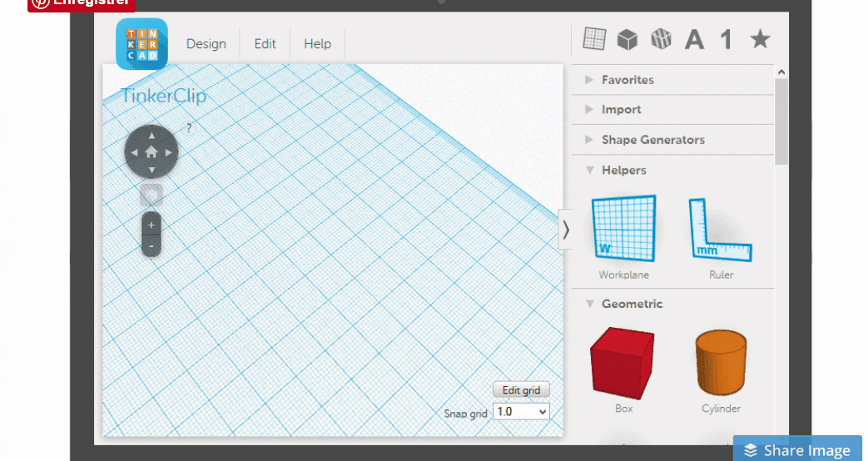Image resolution: width=868 pixels, height=461 pixels.
Task: Open the star favorites icon
Action: (x=760, y=39)
